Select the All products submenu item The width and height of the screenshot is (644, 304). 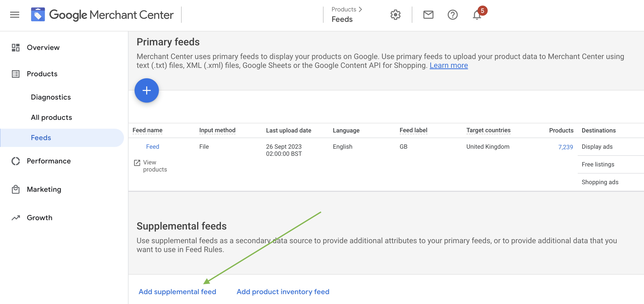[51, 117]
